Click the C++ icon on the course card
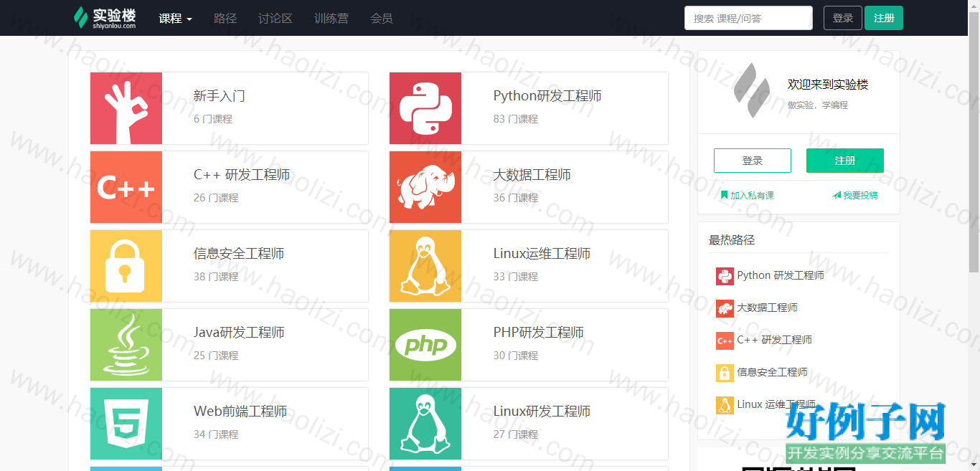This screenshot has width=980, height=471. (x=126, y=187)
